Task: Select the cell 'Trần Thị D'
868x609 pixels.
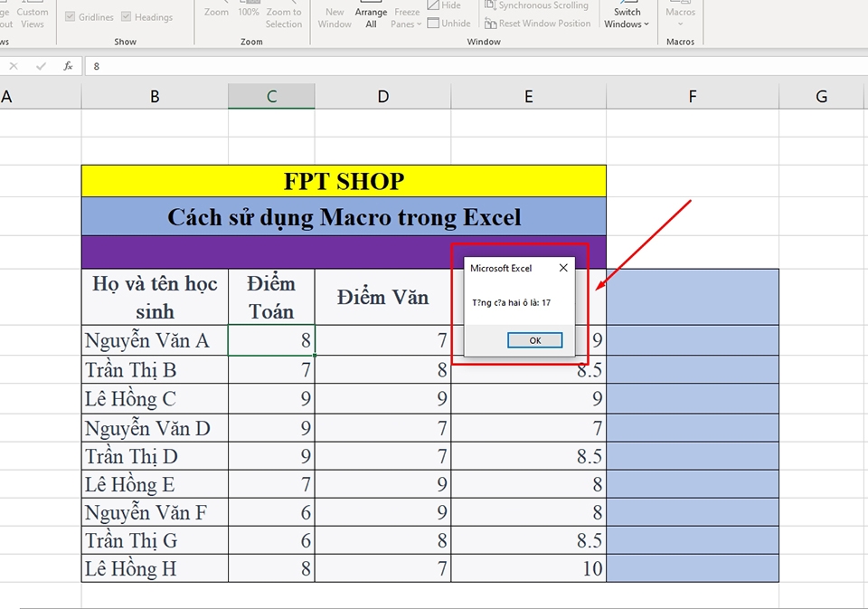Action: tap(155, 456)
